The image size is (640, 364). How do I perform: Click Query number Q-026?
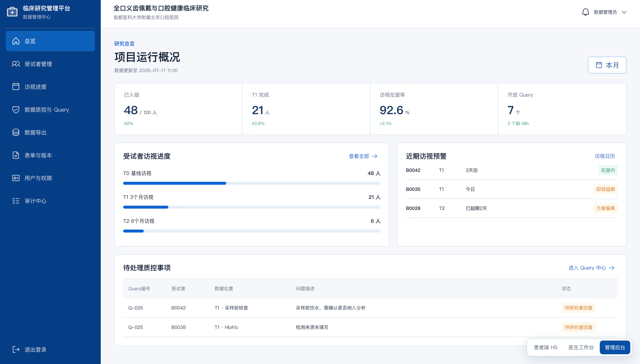[x=135, y=308]
